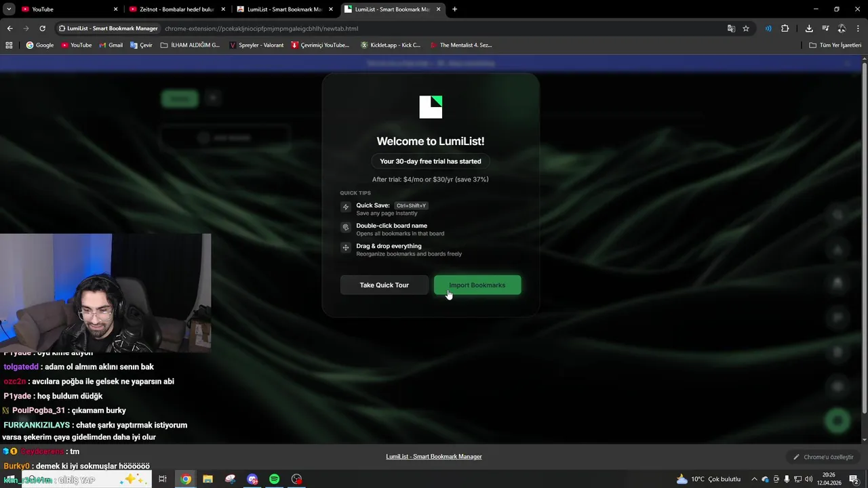Open the LumiList - Smart Bookmark Manager footer link
The height and width of the screenshot is (488, 868).
tap(434, 456)
